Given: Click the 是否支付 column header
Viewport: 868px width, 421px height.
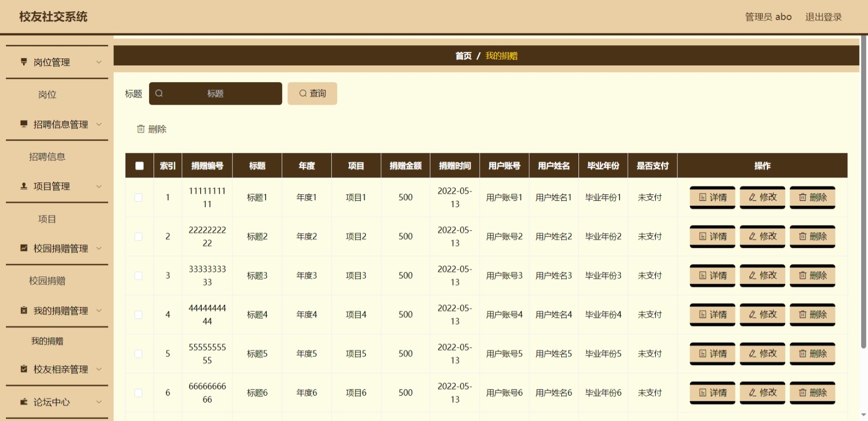Looking at the screenshot, I should click(652, 166).
